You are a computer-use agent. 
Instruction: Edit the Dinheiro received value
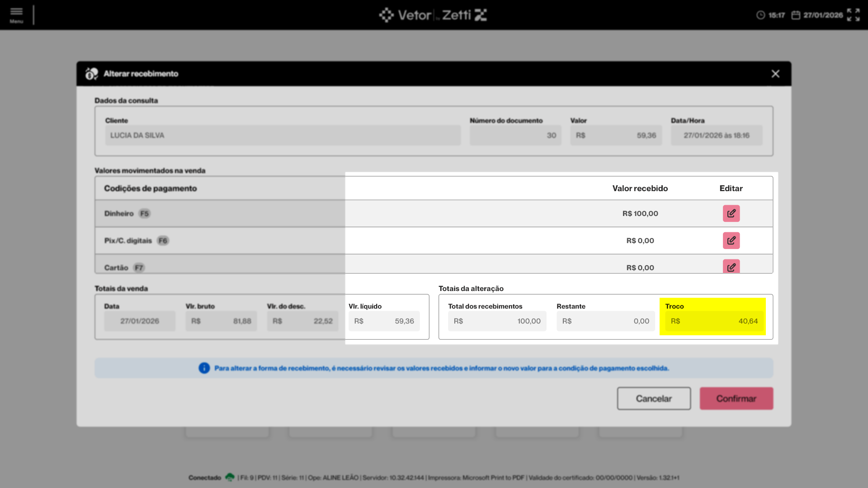[731, 213]
